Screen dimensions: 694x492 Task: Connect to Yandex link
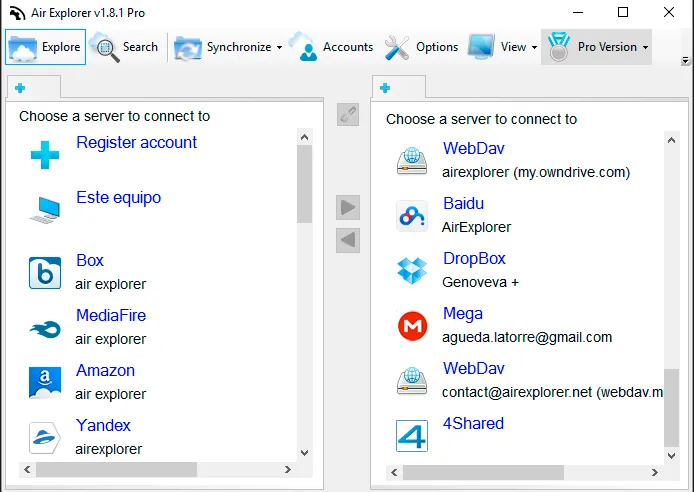coord(103,425)
